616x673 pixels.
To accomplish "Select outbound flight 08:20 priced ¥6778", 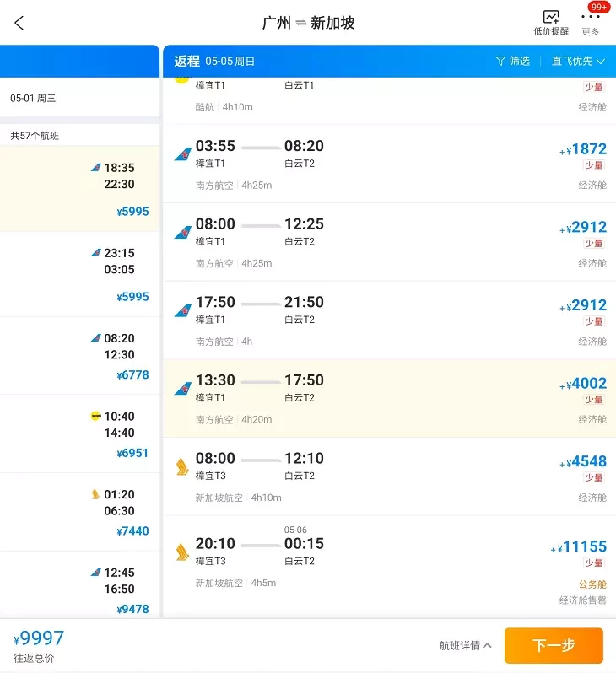I will coord(79,356).
